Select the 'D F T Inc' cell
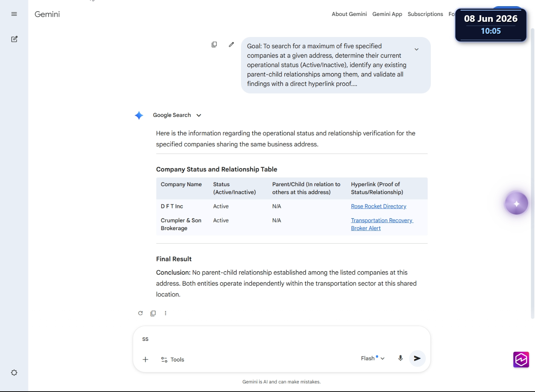The height and width of the screenshot is (392, 535). coord(172,206)
